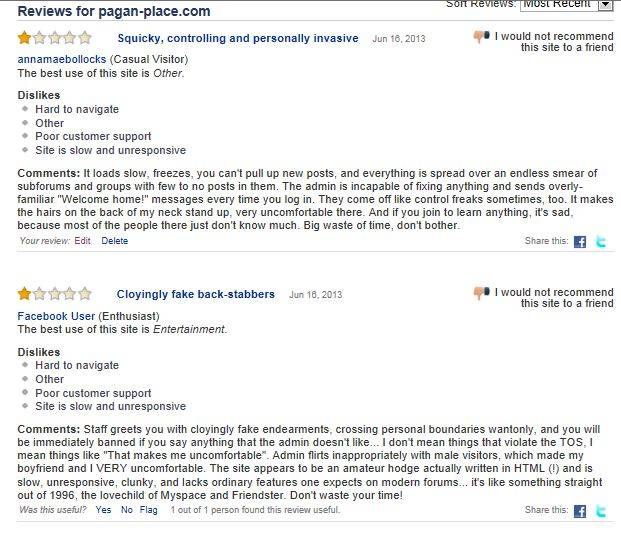This screenshot has height=535, width=621.
Task: Open the Sort Reviews dropdown arrow
Action: click(x=606, y=5)
